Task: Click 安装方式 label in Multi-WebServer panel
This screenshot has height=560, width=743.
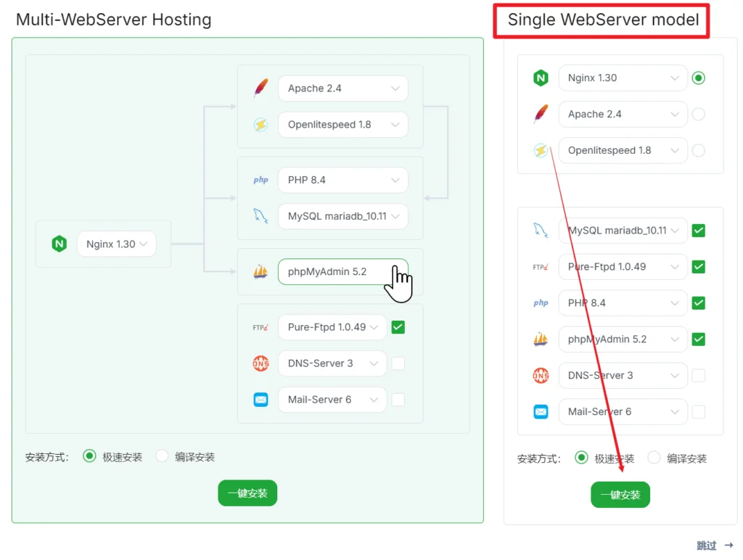Action: click(47, 457)
